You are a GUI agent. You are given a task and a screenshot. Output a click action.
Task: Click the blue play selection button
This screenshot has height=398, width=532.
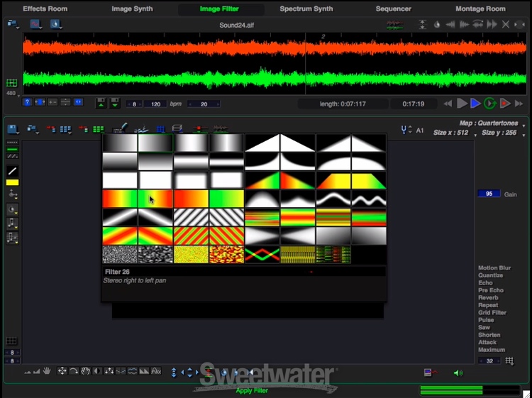(x=475, y=104)
